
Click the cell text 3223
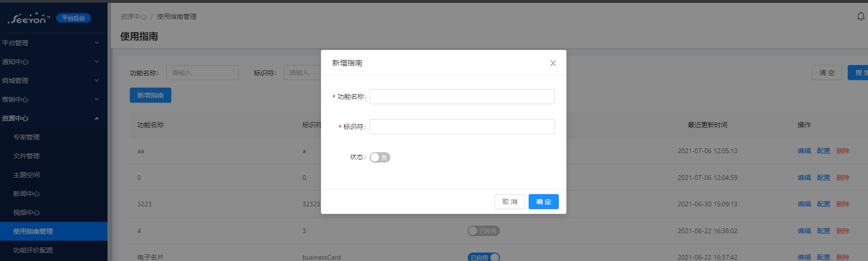click(144, 204)
